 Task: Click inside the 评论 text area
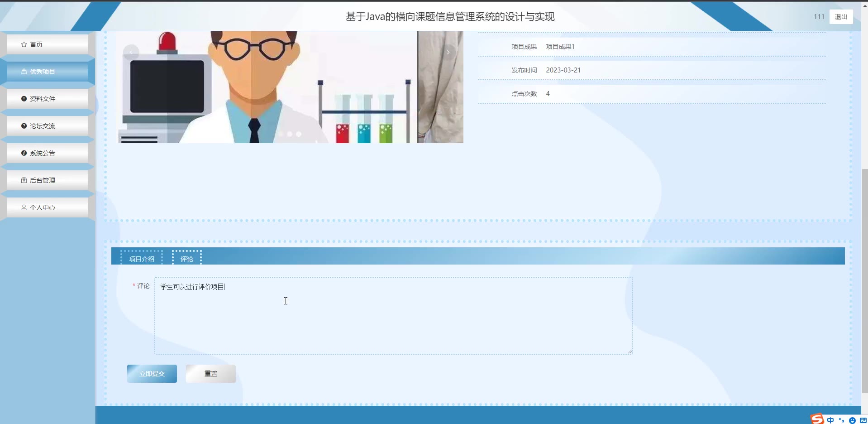pos(394,316)
